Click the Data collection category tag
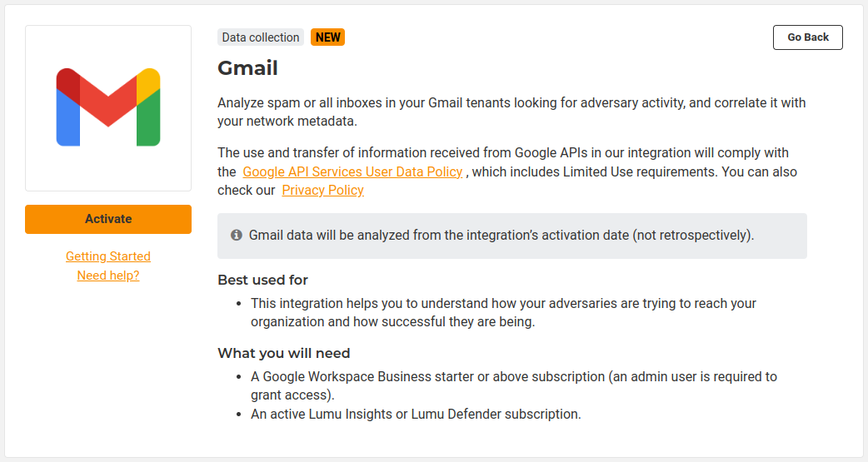The image size is (868, 462). [x=261, y=37]
